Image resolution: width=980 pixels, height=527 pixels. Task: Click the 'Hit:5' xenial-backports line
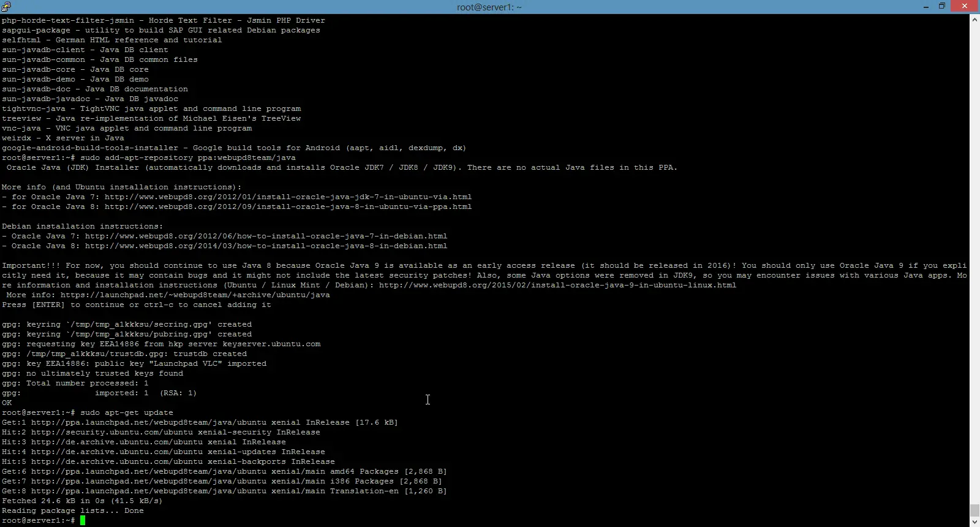click(168, 461)
